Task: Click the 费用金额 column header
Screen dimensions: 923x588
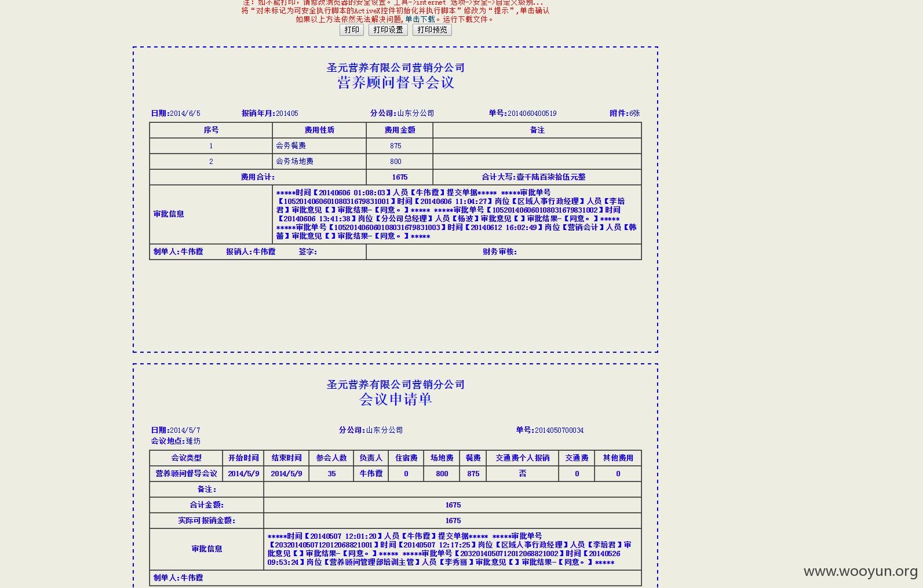Action: pyautogui.click(x=400, y=130)
